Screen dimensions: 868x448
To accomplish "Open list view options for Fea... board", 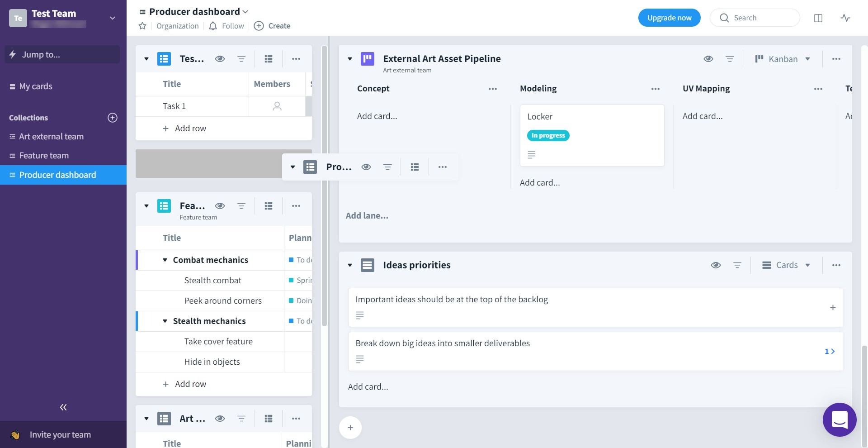I will pos(269,206).
